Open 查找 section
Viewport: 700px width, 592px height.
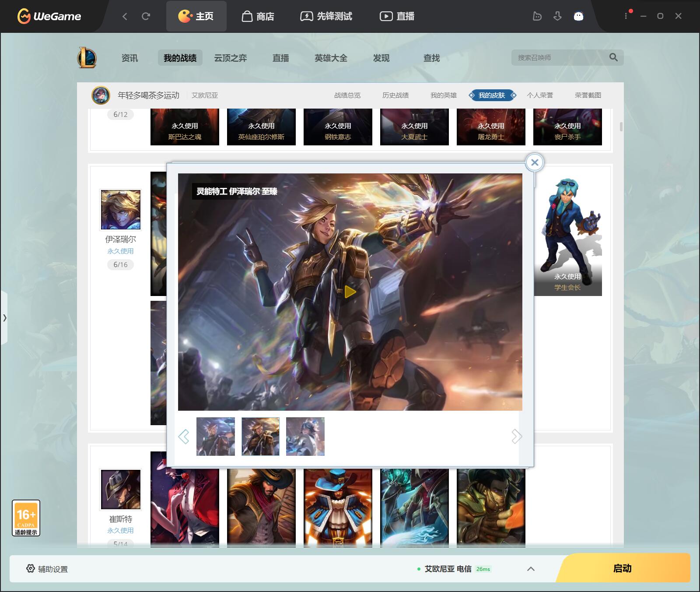tap(431, 58)
